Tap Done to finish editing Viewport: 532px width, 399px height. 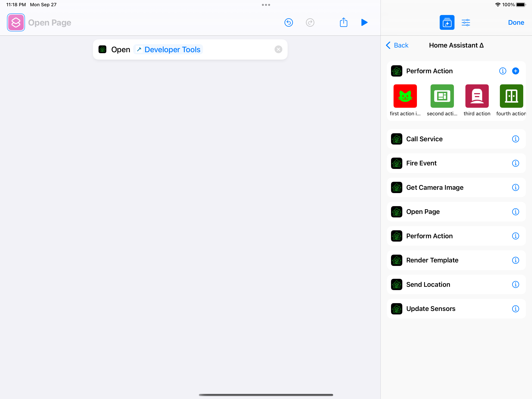[x=516, y=22]
